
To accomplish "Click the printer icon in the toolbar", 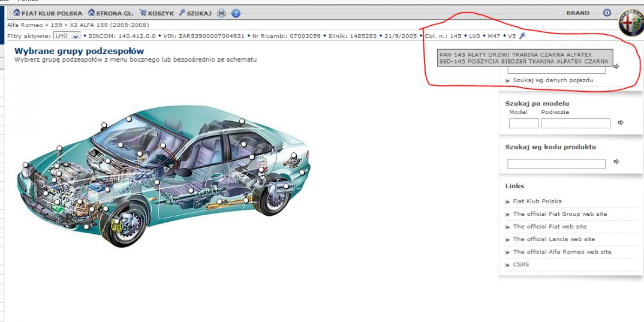I will click(x=222, y=13).
